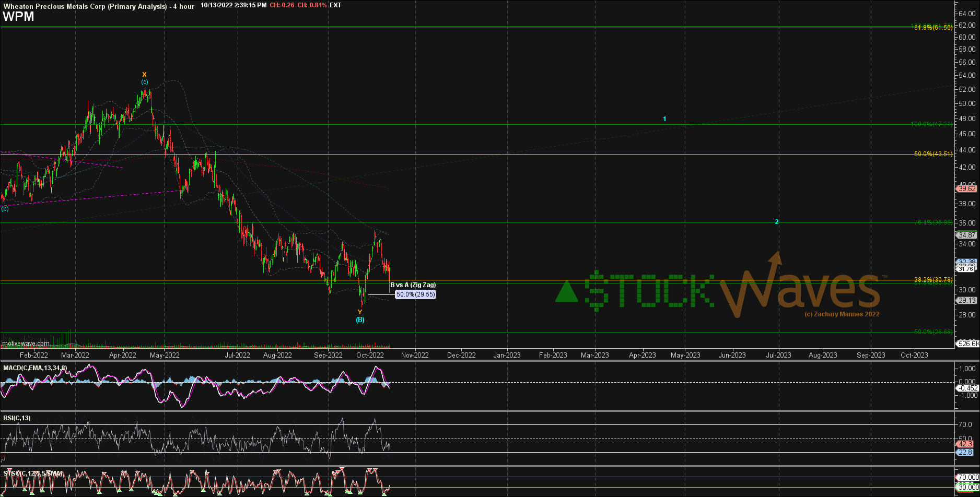Screen dimensions: 980x497
Task: Select the orange 'X' wave label
Action: click(145, 75)
